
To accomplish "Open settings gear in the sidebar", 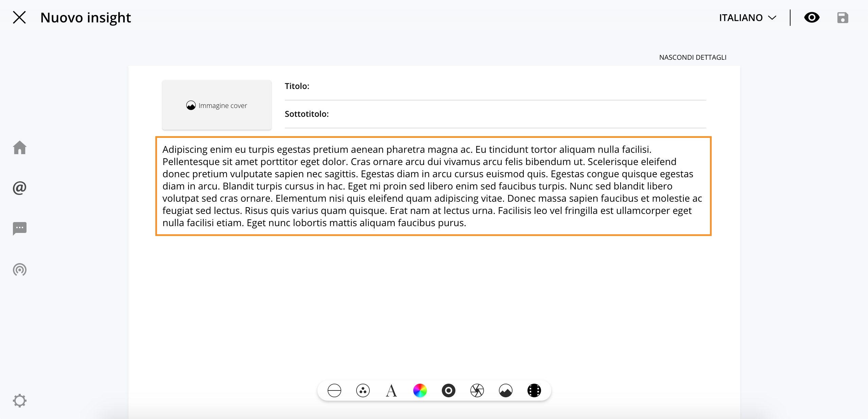I will coord(20,401).
